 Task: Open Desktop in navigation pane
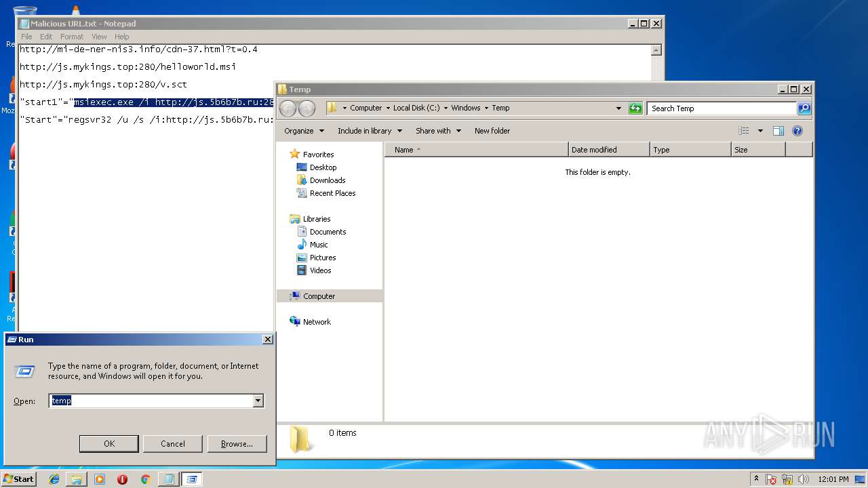pyautogui.click(x=323, y=167)
